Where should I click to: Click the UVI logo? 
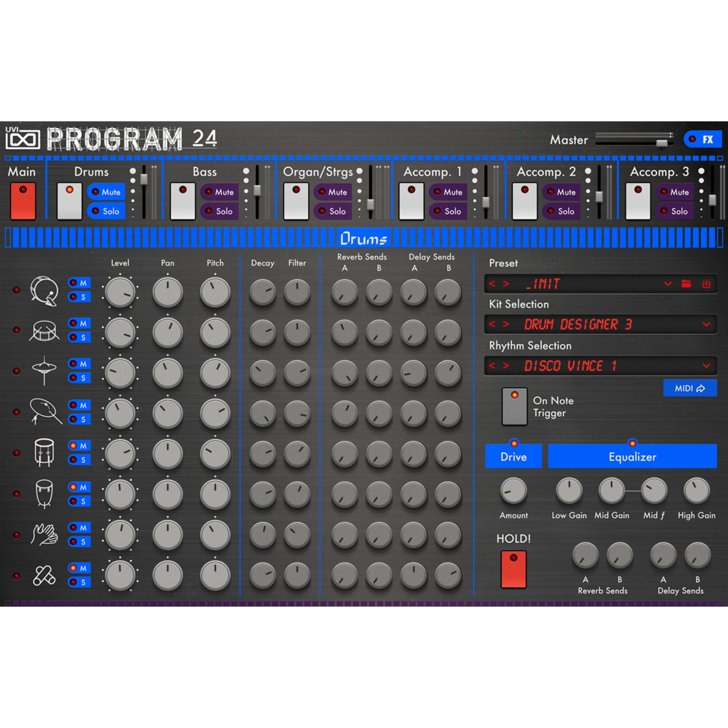(22, 139)
